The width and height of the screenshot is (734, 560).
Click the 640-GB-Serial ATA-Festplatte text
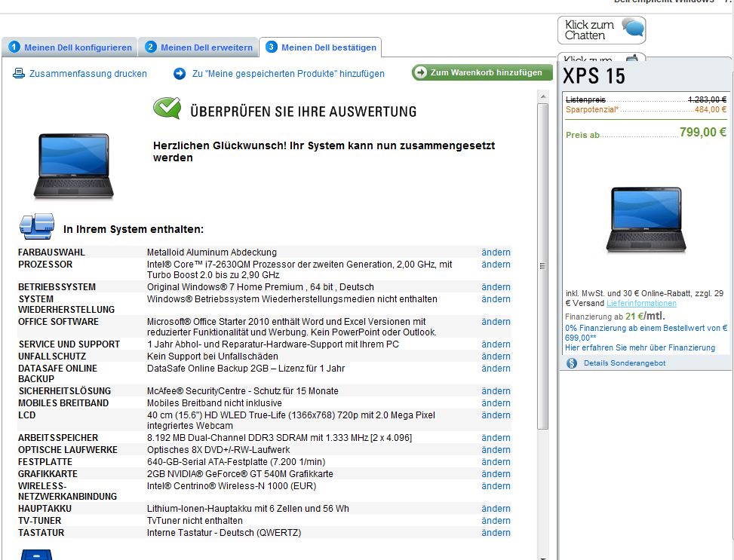[x=236, y=462]
